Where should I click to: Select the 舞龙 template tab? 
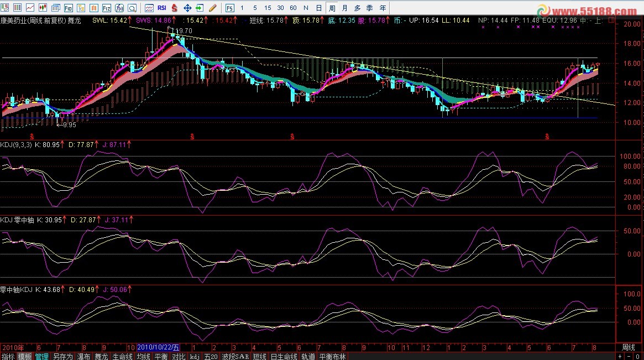pyautogui.click(x=102, y=356)
